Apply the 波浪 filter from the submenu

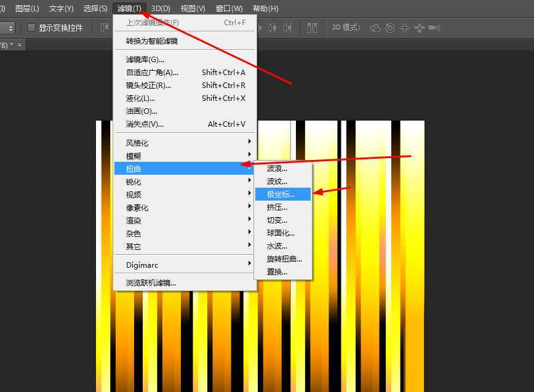(281, 168)
